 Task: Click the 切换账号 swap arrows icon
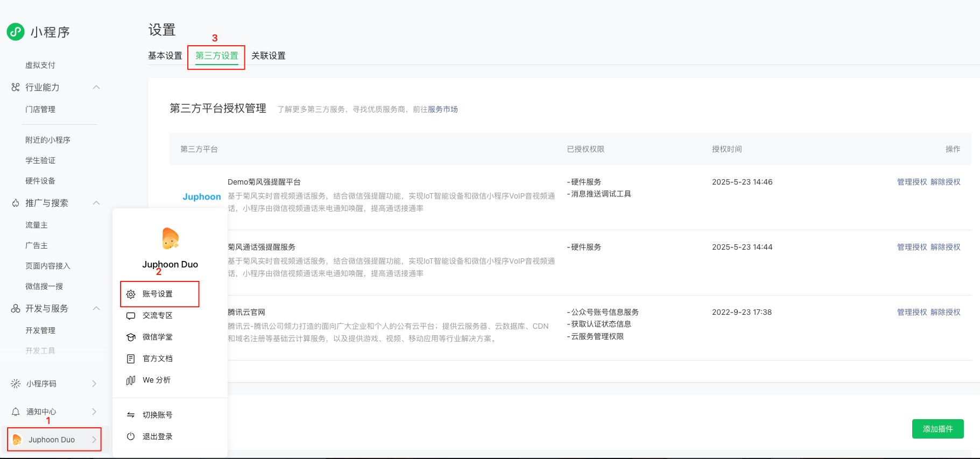[131, 415]
